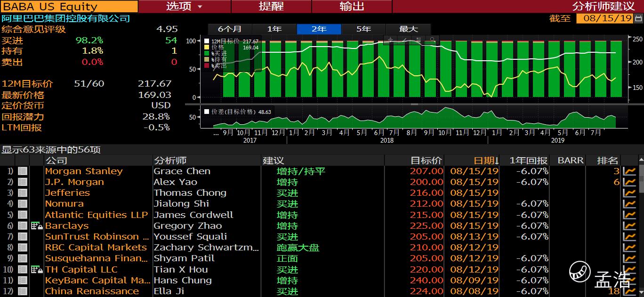Show the Barclays row chart icon

[629, 226]
